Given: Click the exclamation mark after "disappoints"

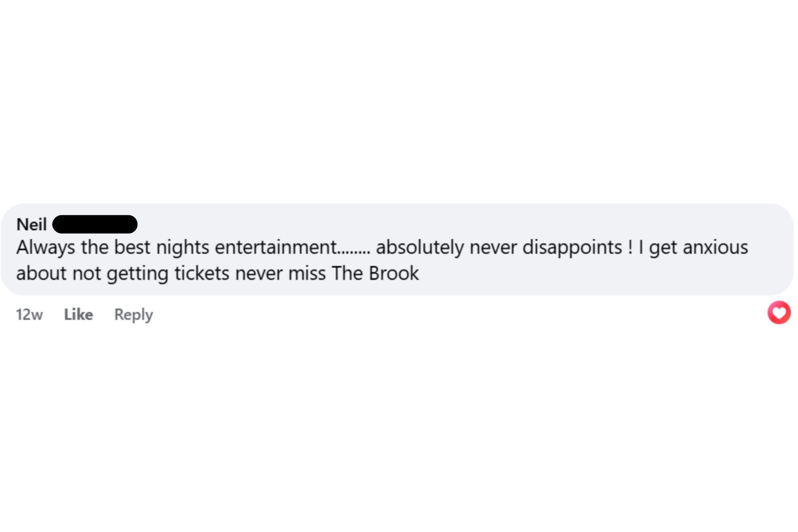Looking at the screenshot, I should tap(631, 248).
